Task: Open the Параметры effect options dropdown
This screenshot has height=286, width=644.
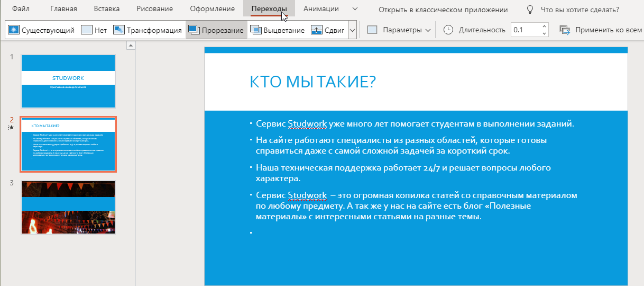Action: tap(400, 30)
